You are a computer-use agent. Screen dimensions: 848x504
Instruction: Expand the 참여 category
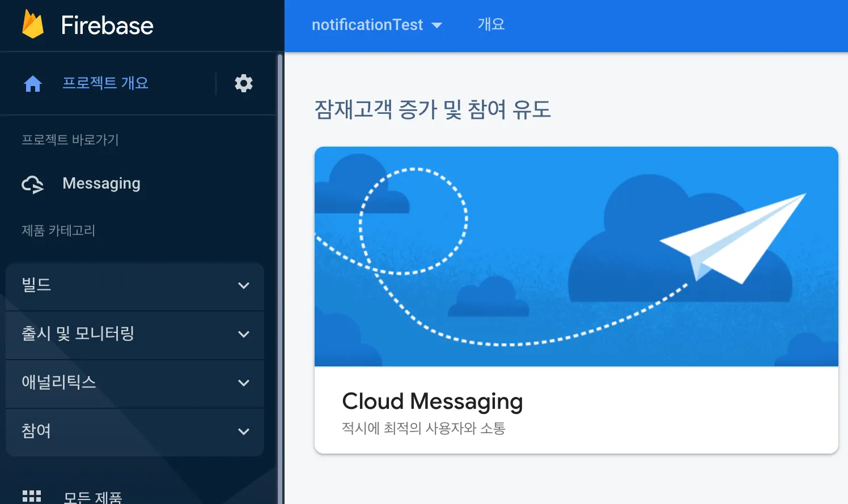pos(135,432)
